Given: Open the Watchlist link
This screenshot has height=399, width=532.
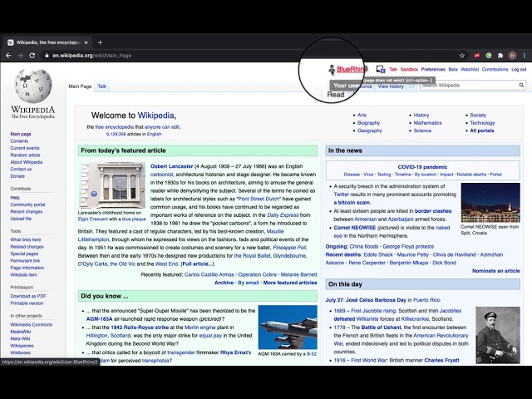Looking at the screenshot, I should tap(470, 69).
